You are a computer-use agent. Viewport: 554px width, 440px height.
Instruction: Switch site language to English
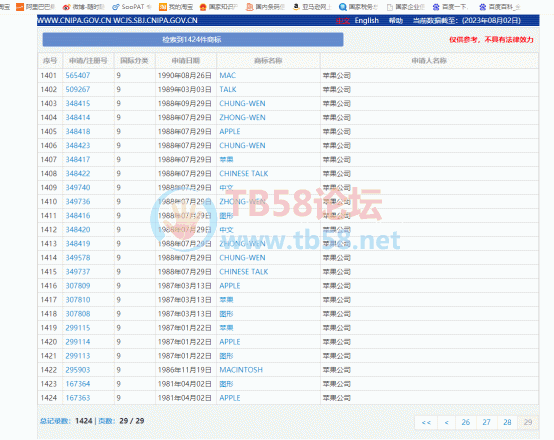366,20
